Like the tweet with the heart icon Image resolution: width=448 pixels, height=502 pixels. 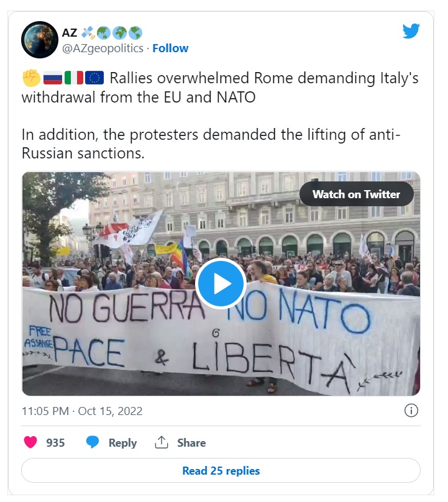tap(30, 442)
